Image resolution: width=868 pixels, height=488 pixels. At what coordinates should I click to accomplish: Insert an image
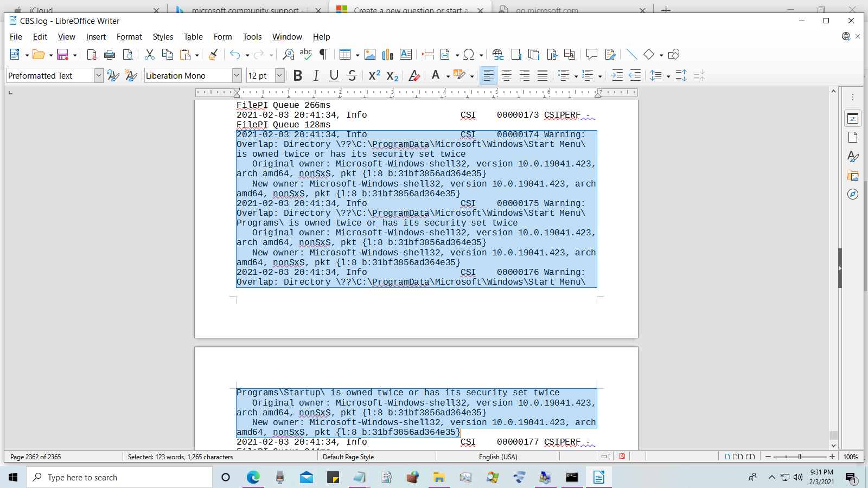tap(370, 55)
